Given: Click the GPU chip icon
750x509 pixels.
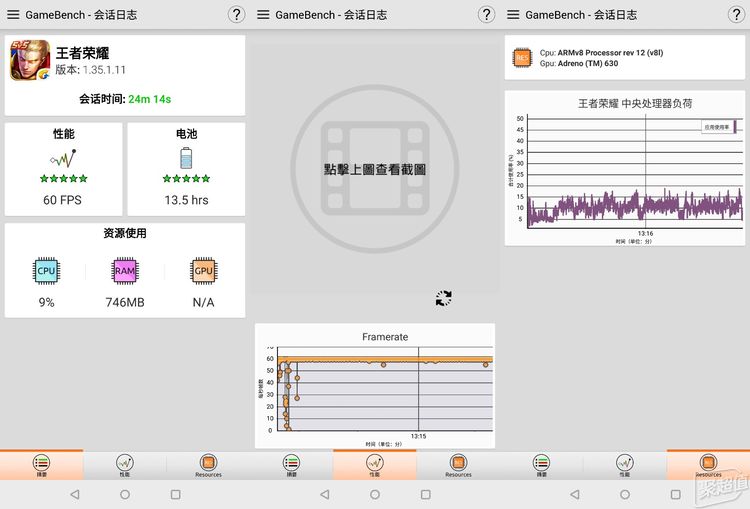Looking at the screenshot, I should [x=203, y=271].
